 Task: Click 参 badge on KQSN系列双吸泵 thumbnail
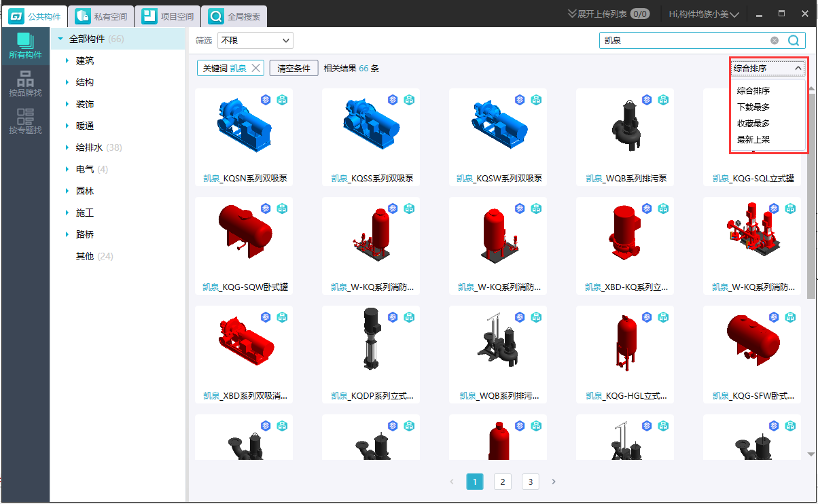[x=266, y=100]
